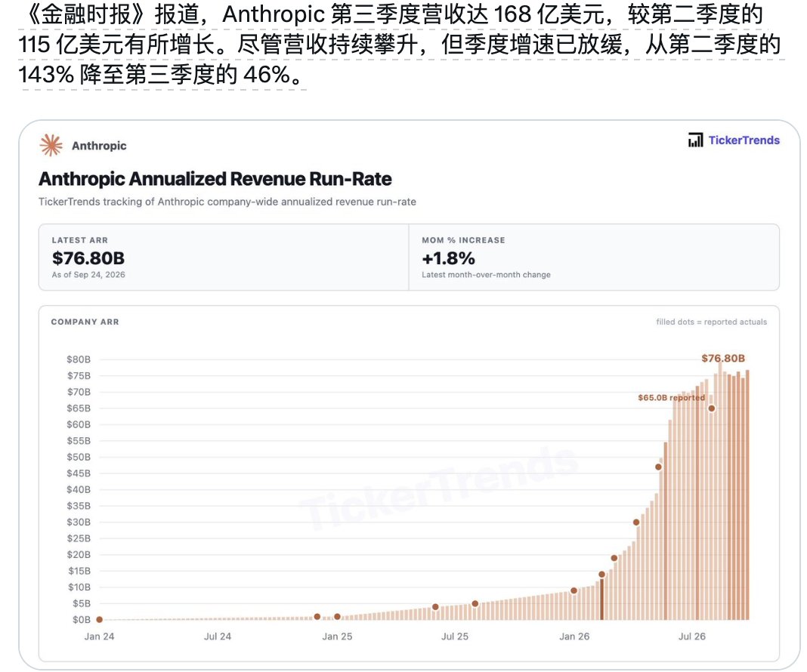Click the $76.80B latest ARR value
The image size is (807, 672).
[x=88, y=257]
